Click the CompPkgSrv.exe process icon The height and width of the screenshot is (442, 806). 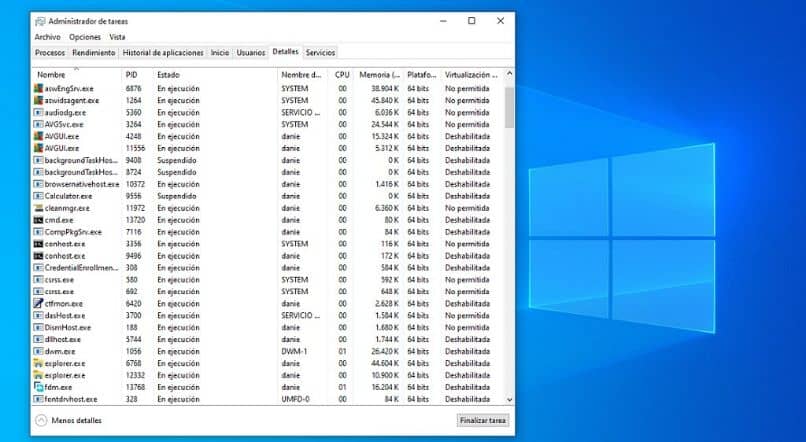point(38,232)
